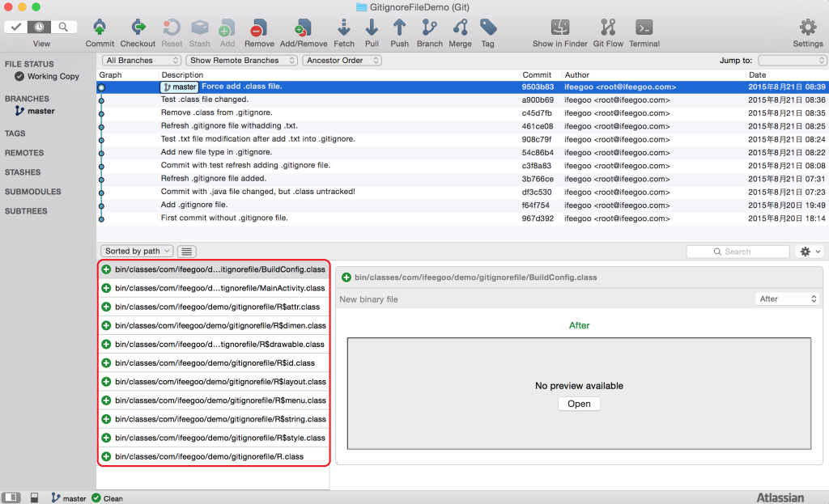Viewport: 829px width, 504px height.
Task: Select commit 'Remove .class from .gitignore.'
Action: pos(462,113)
